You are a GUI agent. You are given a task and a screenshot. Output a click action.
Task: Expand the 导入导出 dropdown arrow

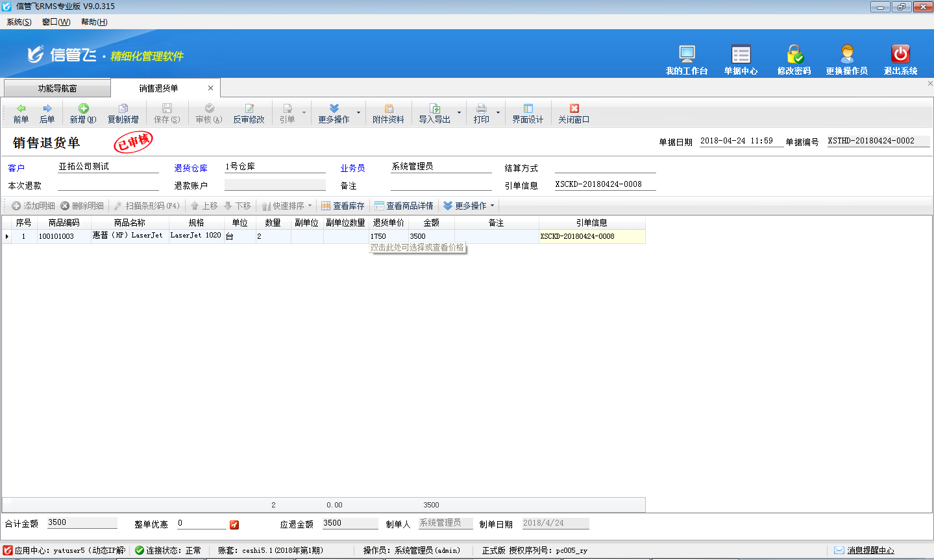[x=459, y=113]
